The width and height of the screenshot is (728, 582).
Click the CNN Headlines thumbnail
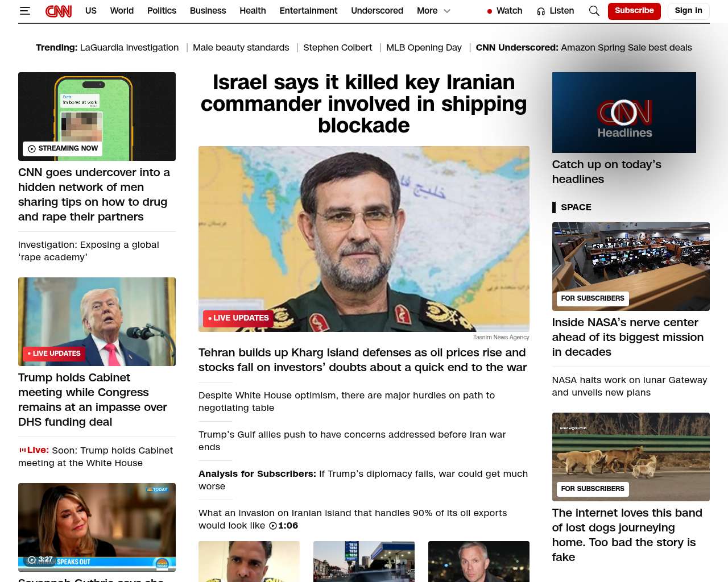[624, 113]
